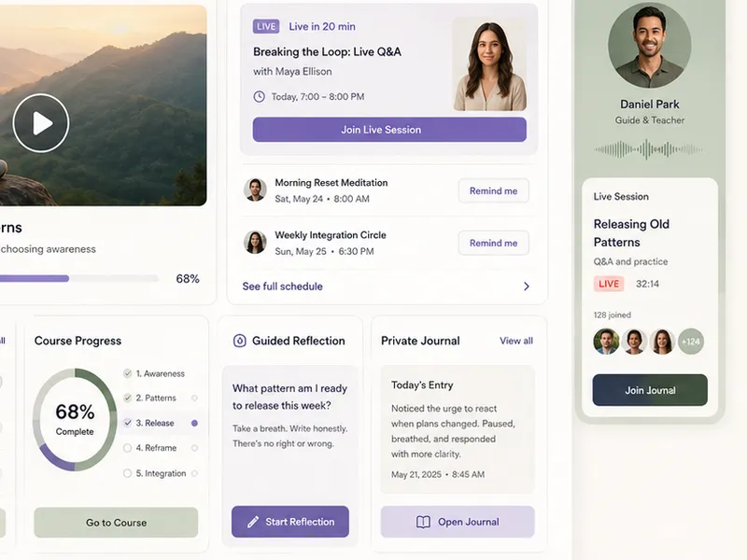
Task: Click the purple LIVE badge in session card
Action: click(266, 27)
